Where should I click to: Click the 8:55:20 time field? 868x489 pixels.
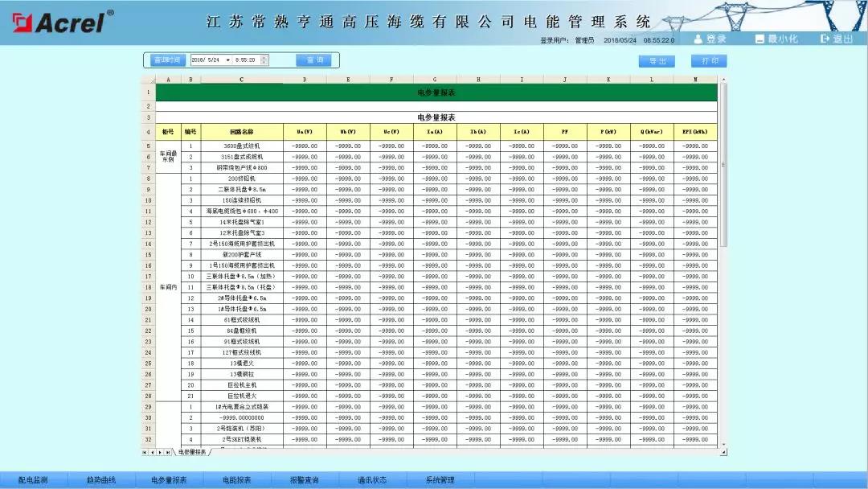tap(247, 60)
